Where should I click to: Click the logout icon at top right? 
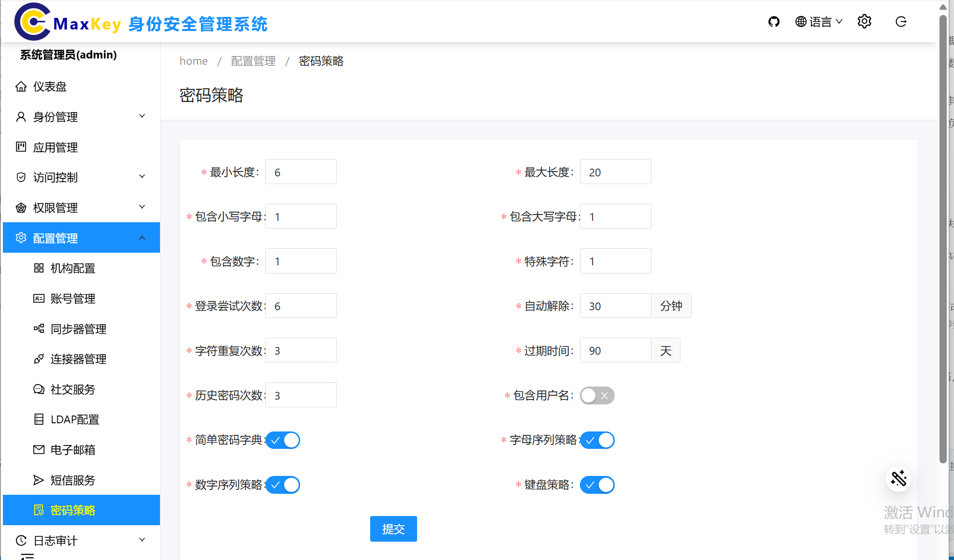[901, 21]
